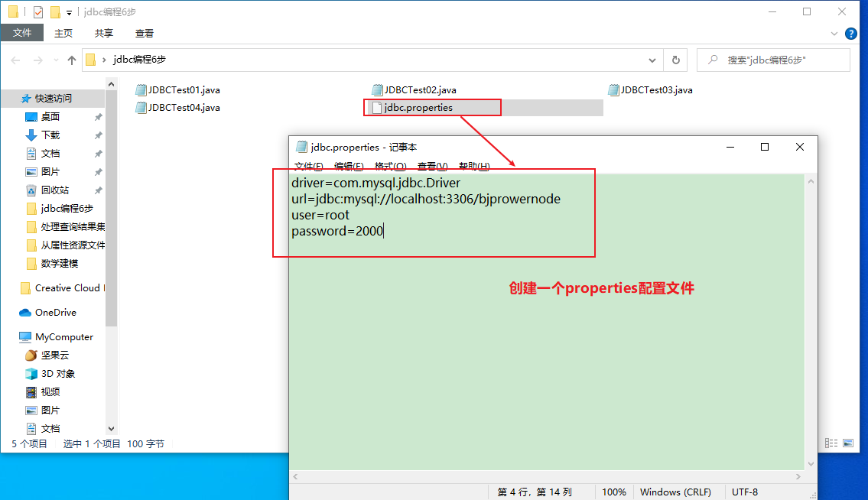Screen dimensions: 868x500
Task: Switch to details view icon
Action: pyautogui.click(x=831, y=443)
